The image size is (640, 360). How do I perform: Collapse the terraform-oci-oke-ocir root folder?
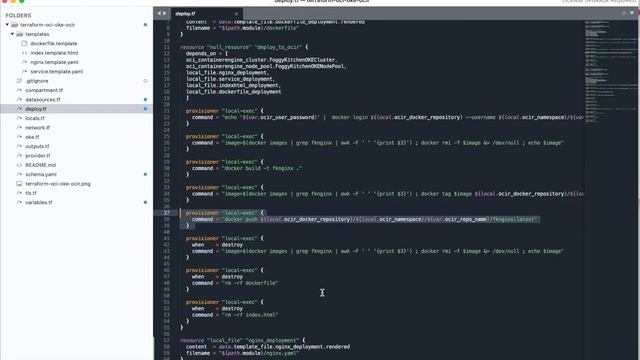(x=7, y=25)
